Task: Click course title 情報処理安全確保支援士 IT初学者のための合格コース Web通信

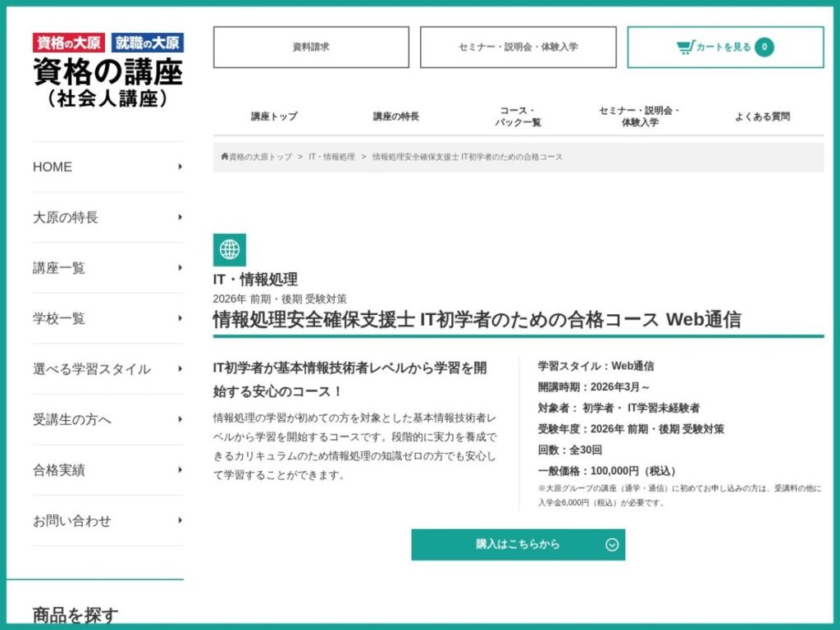Action: coord(477,319)
